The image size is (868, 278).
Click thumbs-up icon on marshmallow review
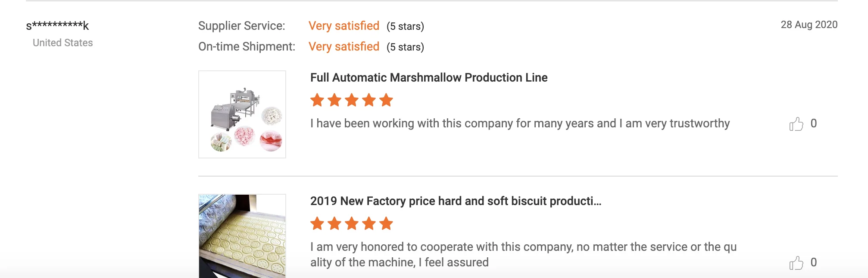point(796,124)
